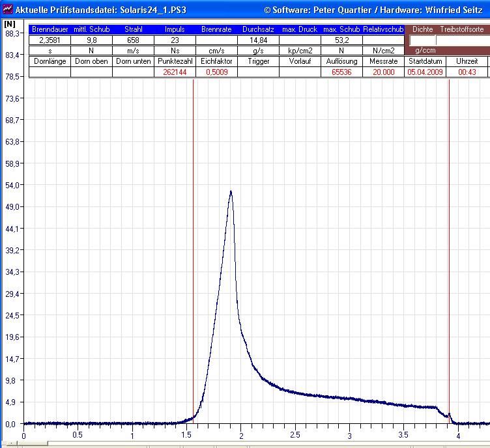Click the Startdatum value 05.04.2009
The image size is (490, 448).
point(425,72)
